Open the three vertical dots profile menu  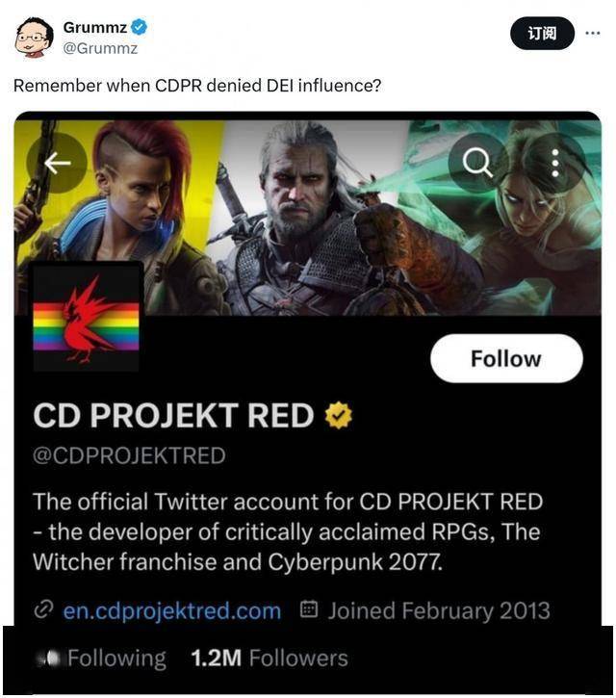point(555,163)
